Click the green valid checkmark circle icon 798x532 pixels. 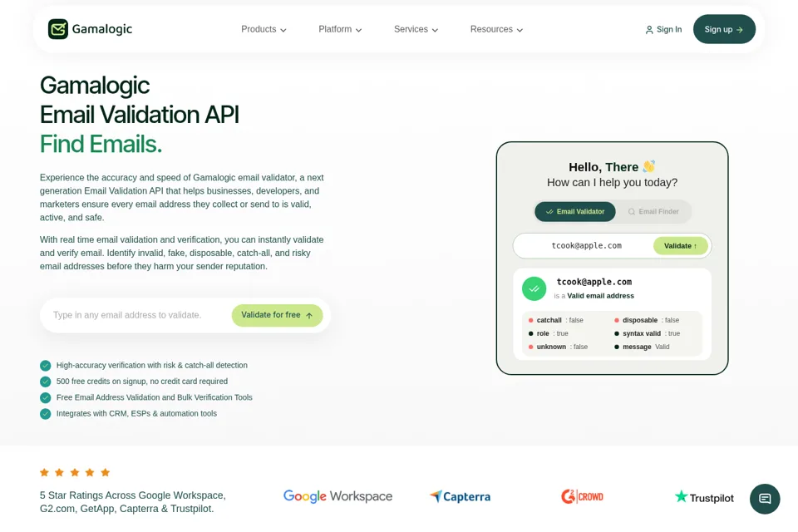tap(534, 288)
